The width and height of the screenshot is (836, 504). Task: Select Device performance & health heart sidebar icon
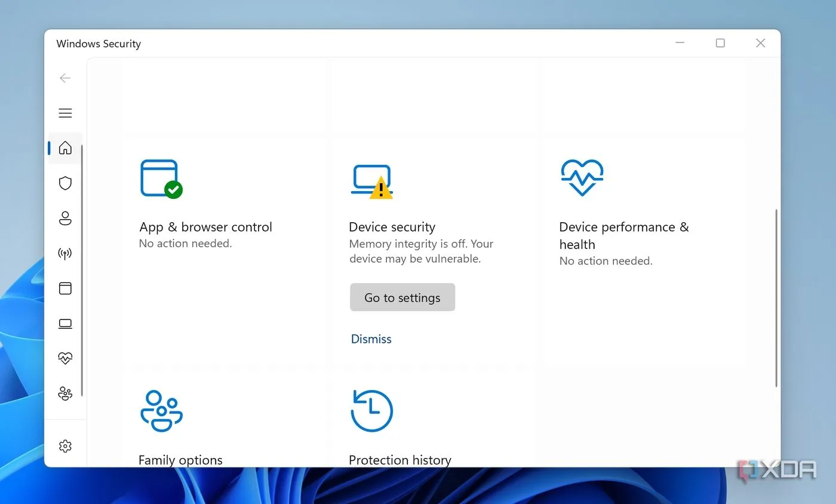[x=65, y=358]
